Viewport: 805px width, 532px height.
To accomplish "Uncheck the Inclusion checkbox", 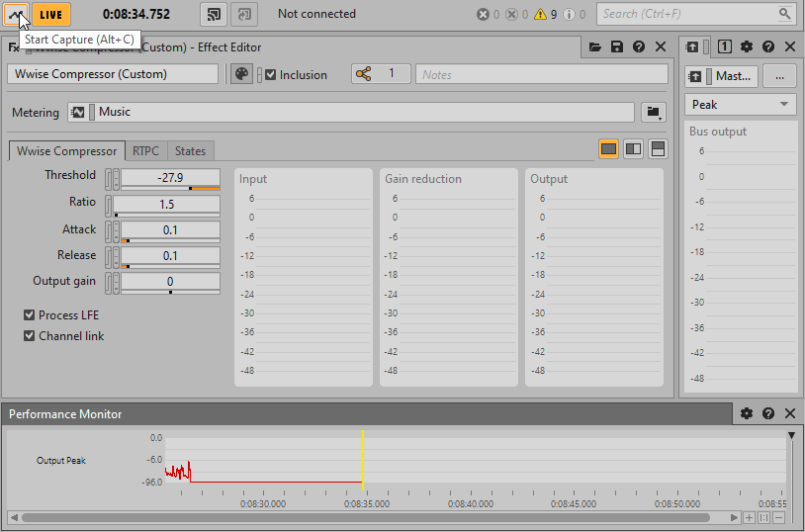I will pyautogui.click(x=271, y=74).
